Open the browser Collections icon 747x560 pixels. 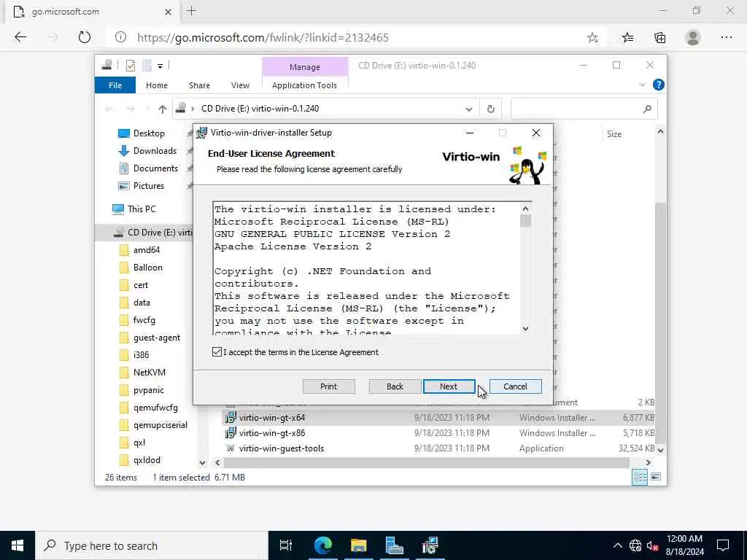[659, 38]
